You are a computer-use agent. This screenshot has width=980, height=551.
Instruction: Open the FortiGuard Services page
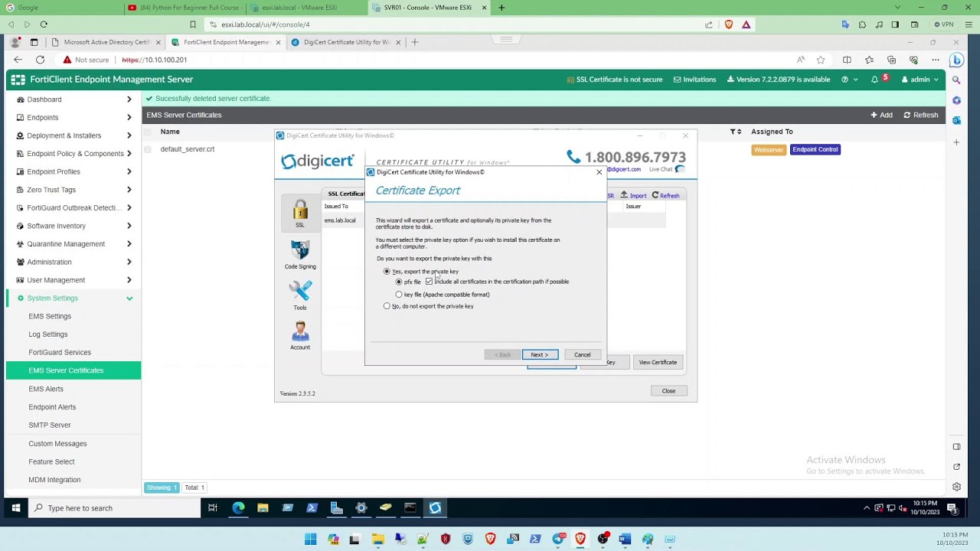[x=60, y=353]
